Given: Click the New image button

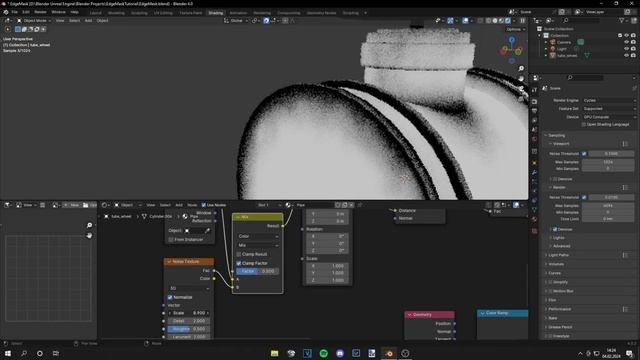Looking at the screenshot, I should pos(71,205).
